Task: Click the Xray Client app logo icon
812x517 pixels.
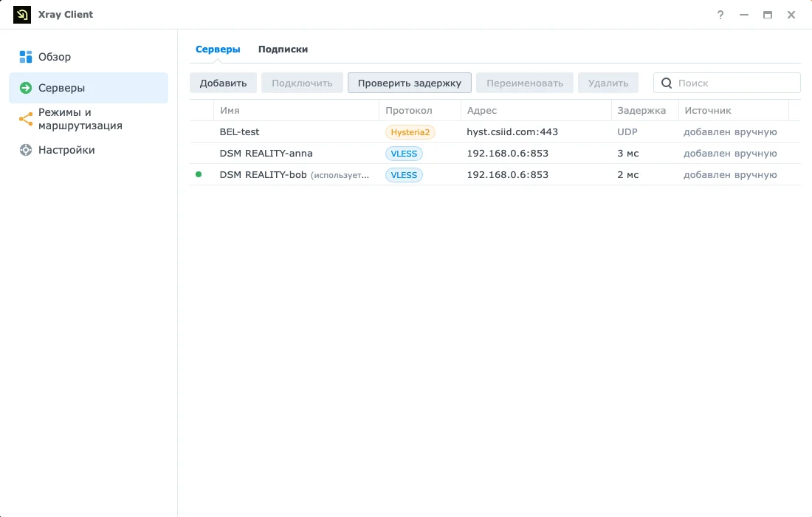Action: (21, 15)
